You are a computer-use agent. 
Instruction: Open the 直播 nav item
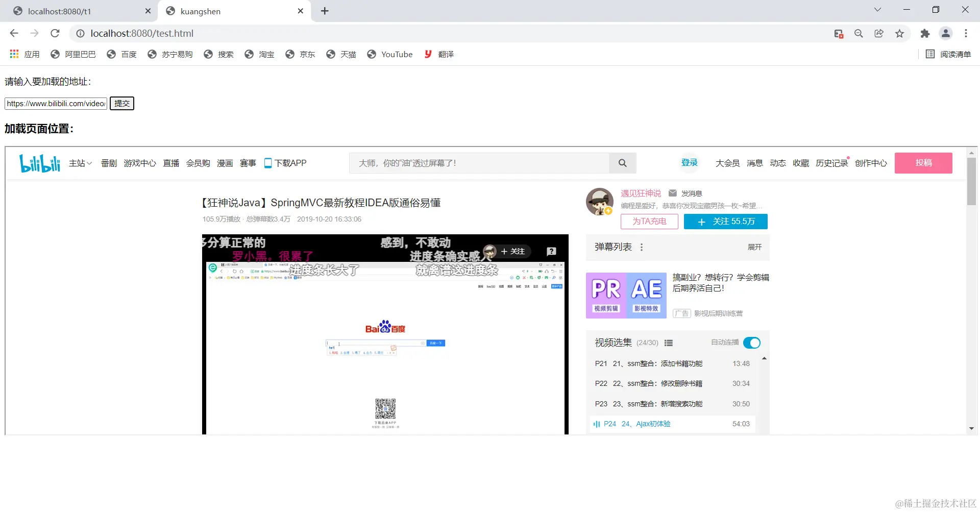point(171,163)
